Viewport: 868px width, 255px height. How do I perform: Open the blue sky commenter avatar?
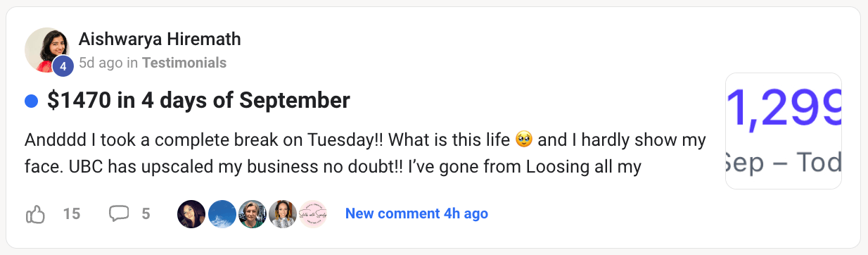pyautogui.click(x=222, y=213)
